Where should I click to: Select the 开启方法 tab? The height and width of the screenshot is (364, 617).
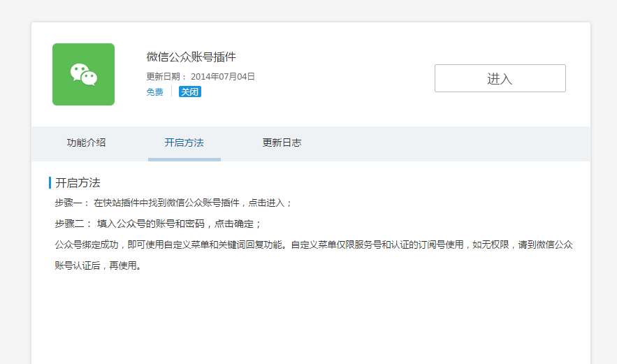click(184, 143)
